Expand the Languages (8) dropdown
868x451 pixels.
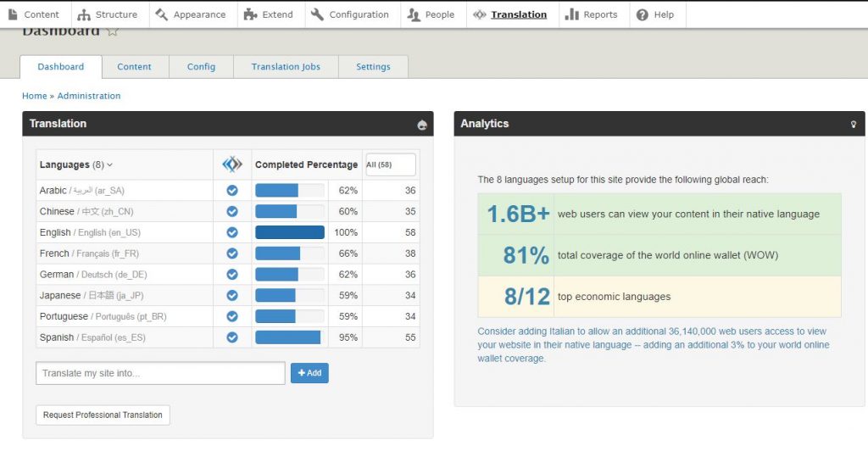(x=76, y=164)
